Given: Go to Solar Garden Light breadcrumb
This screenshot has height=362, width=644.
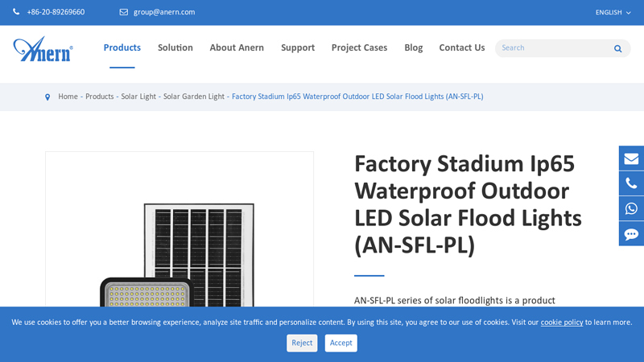Looking at the screenshot, I should point(194,97).
